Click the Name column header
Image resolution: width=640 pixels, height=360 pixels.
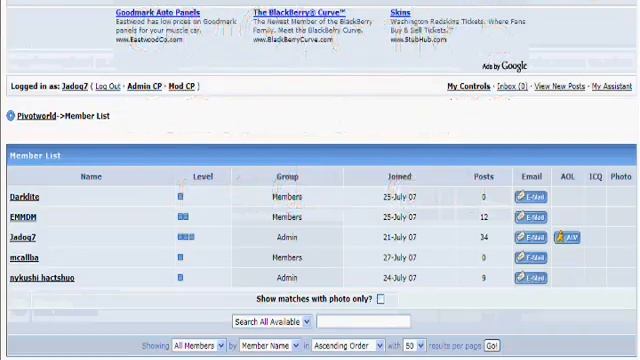[x=91, y=177]
